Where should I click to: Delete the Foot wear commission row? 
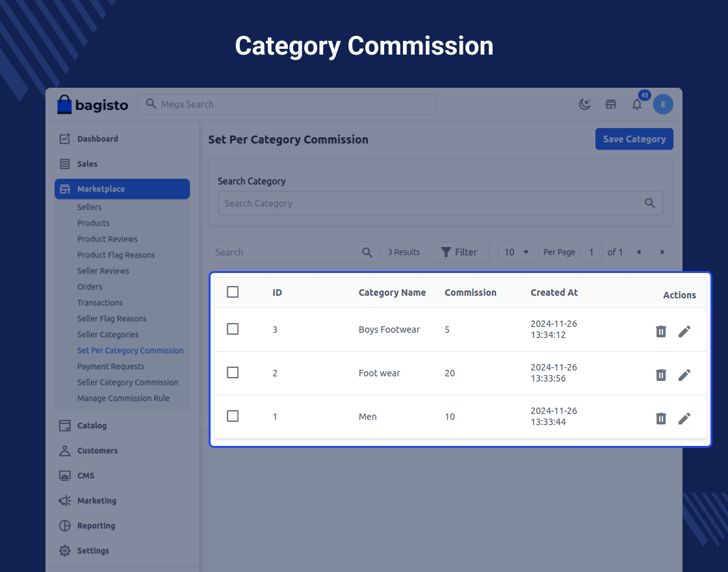pyautogui.click(x=660, y=374)
